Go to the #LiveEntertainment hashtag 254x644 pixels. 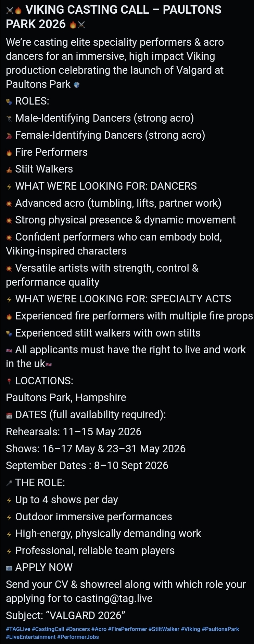tap(30, 637)
